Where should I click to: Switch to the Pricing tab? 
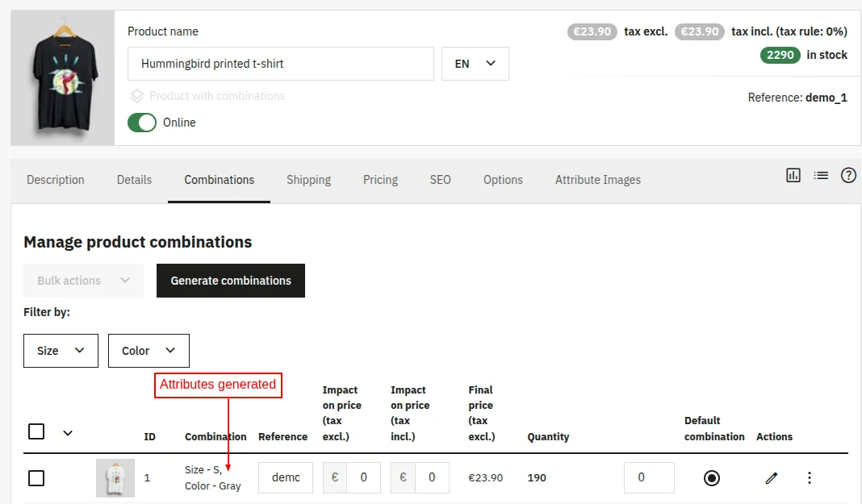[x=380, y=180]
